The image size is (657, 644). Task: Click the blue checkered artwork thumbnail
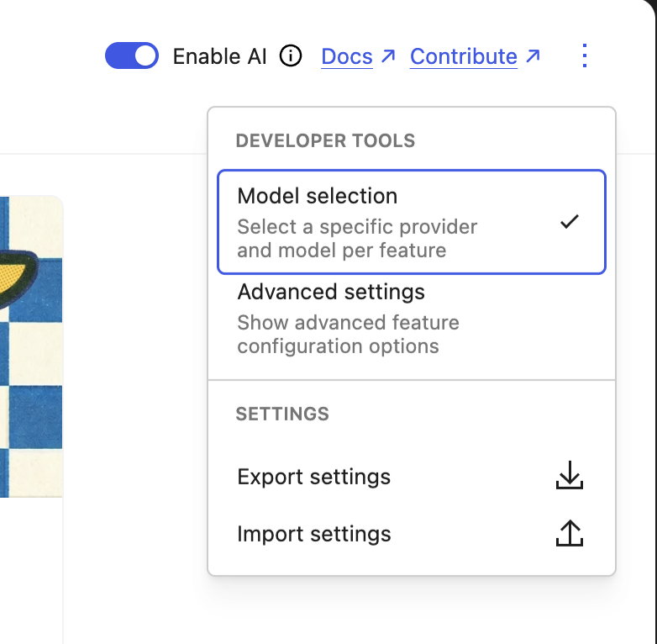pos(31,346)
